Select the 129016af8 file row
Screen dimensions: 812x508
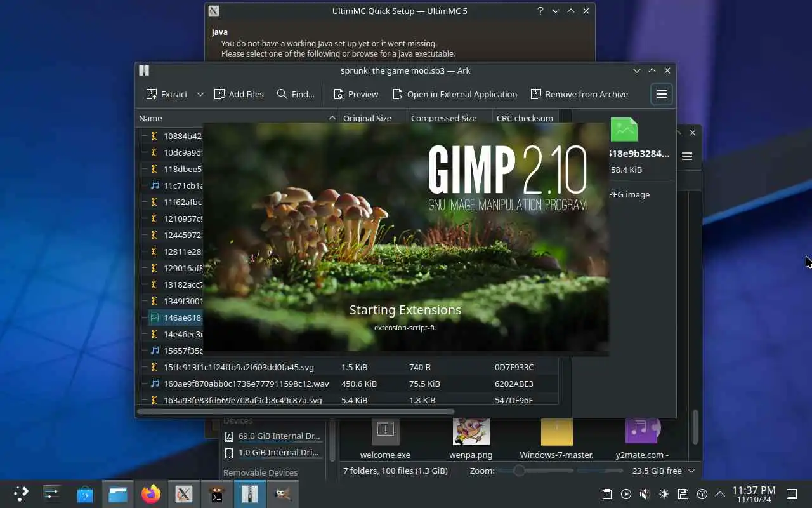click(x=175, y=268)
